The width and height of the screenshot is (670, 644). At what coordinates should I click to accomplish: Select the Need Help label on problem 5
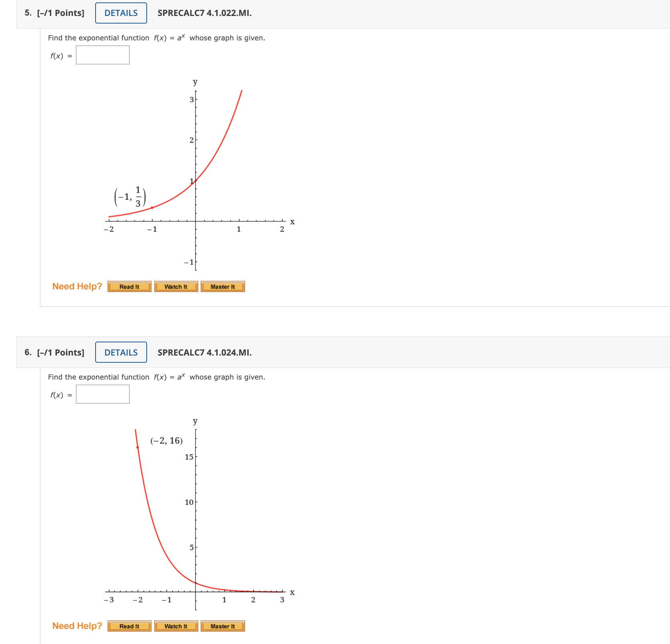77,286
